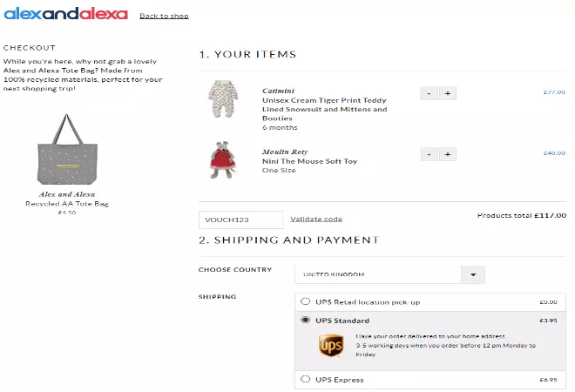
Task: Click the alexandalexa logo
Action: [x=65, y=14]
